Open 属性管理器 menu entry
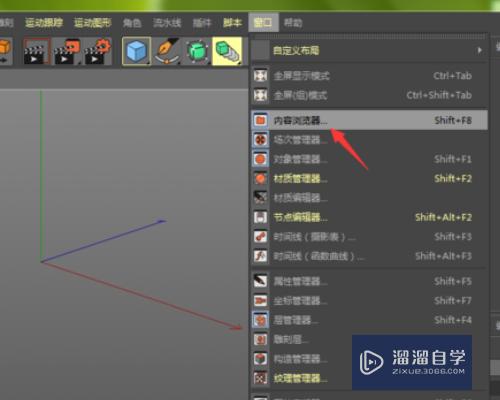500x400 pixels. click(369, 281)
